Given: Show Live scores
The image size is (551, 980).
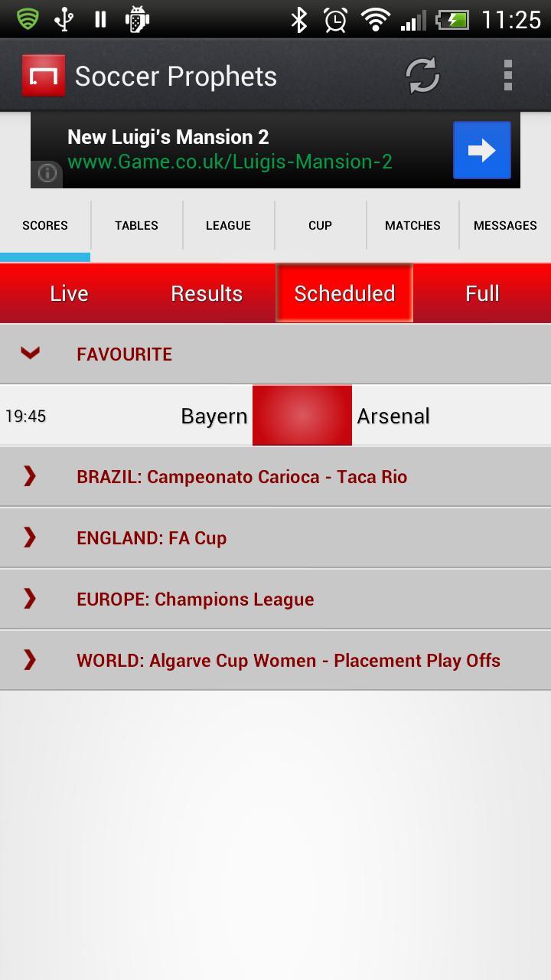Looking at the screenshot, I should (x=69, y=293).
